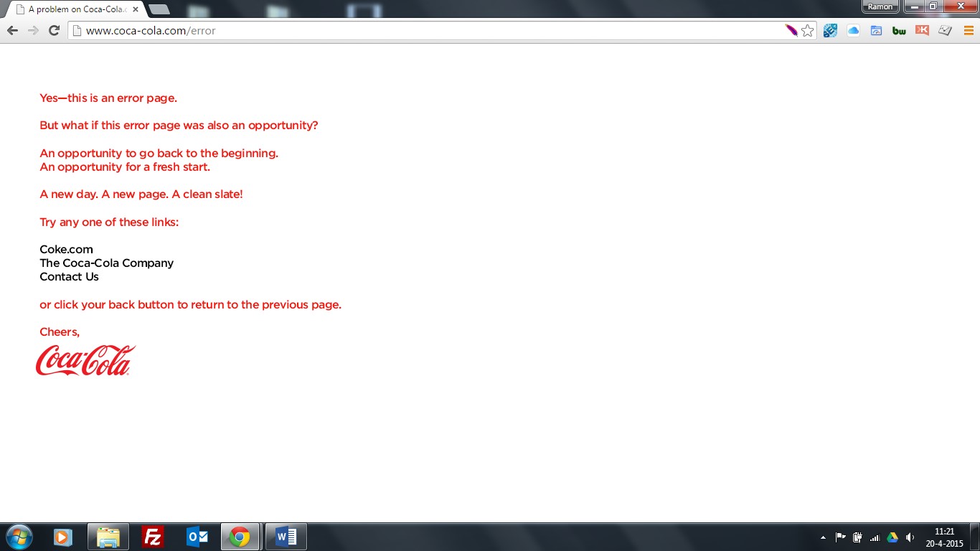Open the green bw extension

point(899,31)
